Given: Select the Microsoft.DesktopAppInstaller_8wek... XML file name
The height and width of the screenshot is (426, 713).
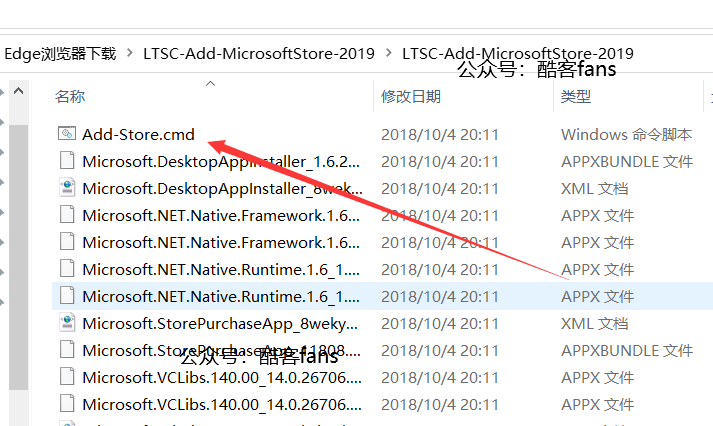Looking at the screenshot, I should (222, 189).
